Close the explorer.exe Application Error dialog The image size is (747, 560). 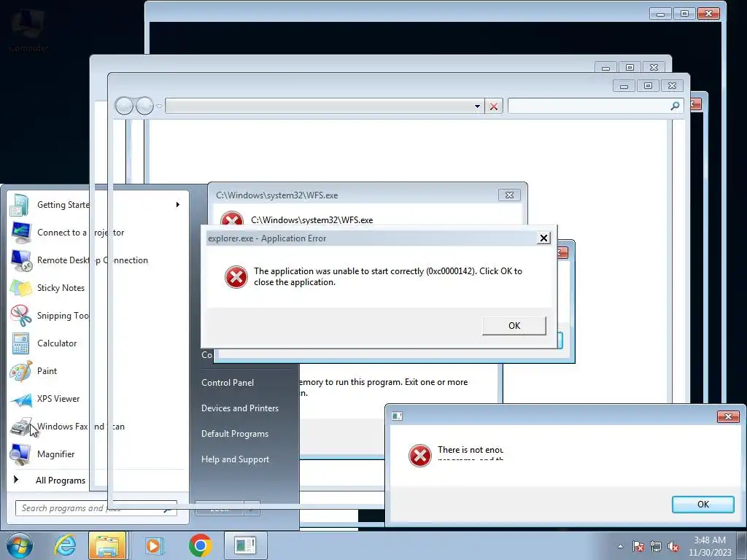[x=543, y=238]
